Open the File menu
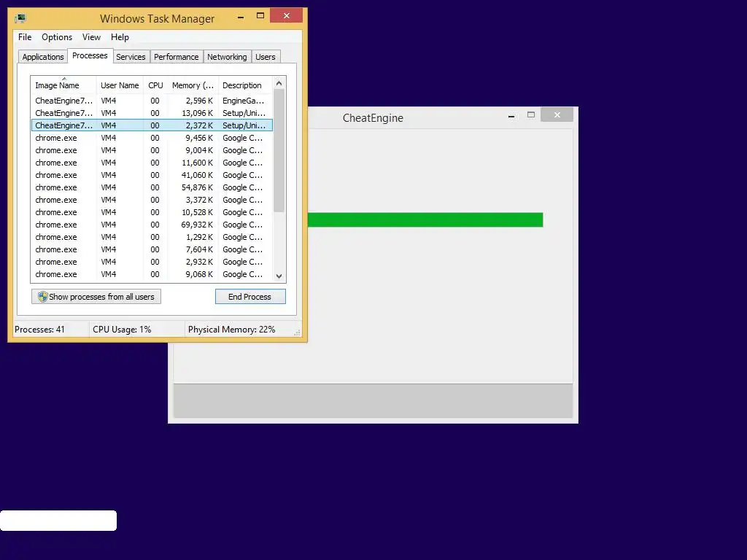This screenshot has width=747, height=560. click(x=25, y=37)
